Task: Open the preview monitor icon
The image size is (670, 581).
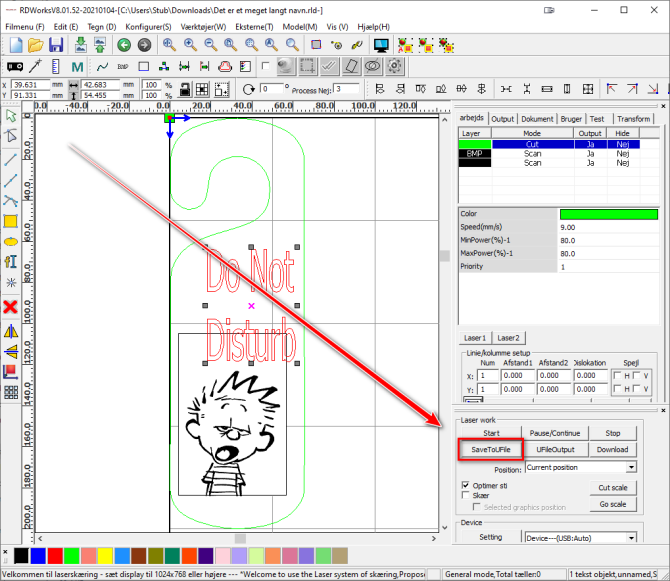Action: tap(381, 45)
